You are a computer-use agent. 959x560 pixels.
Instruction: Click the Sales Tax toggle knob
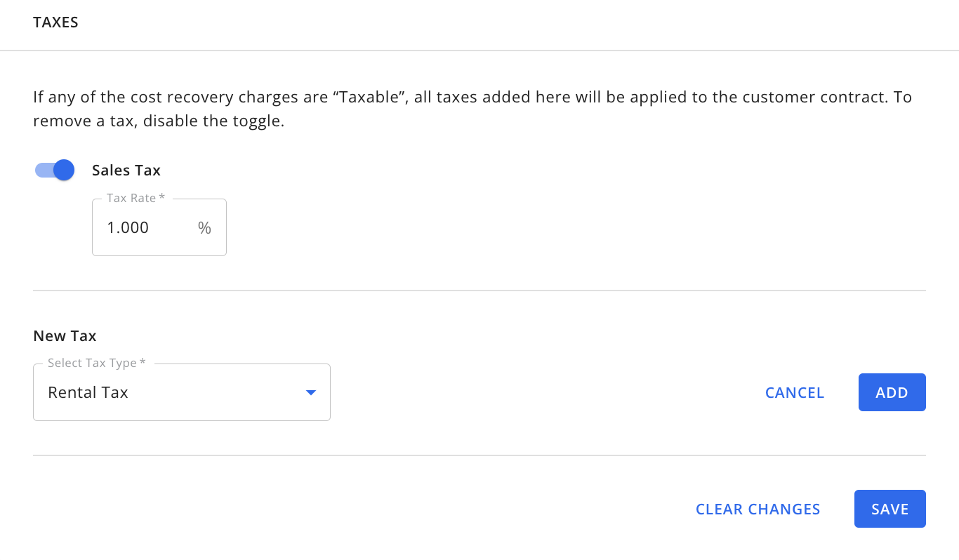click(64, 170)
